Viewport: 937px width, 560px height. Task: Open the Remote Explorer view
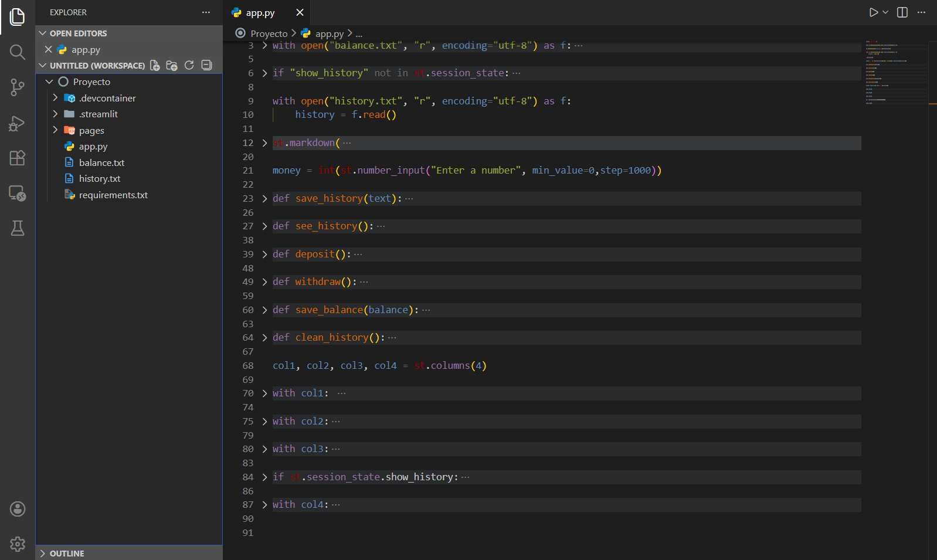point(18,193)
